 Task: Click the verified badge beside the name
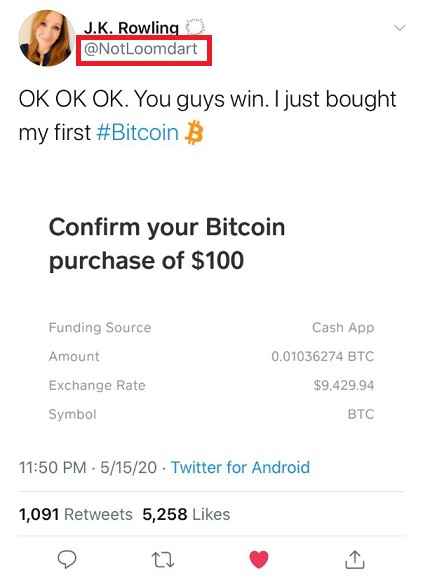(x=195, y=27)
